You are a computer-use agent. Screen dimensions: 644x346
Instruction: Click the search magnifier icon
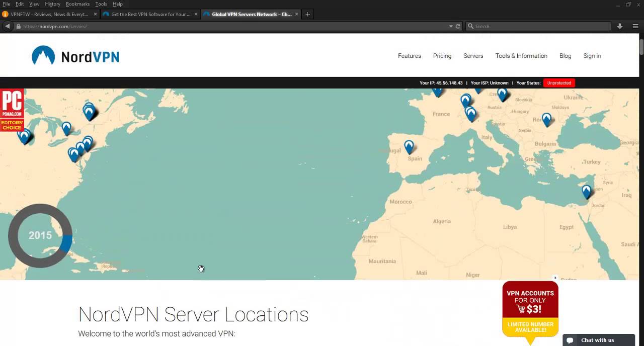(x=470, y=26)
